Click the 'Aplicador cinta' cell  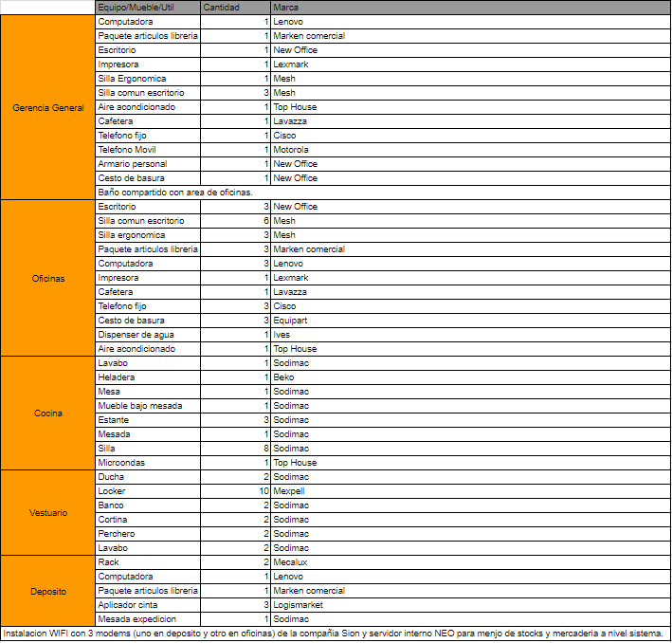click(148, 605)
